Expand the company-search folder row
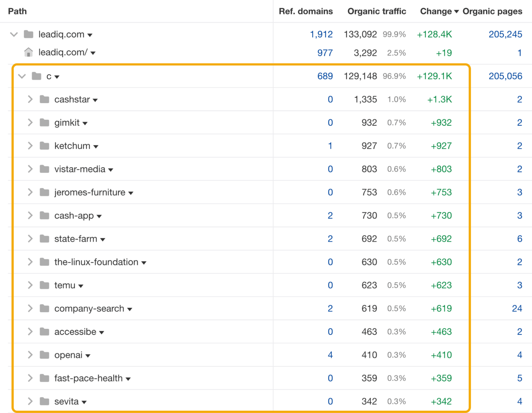Screen dimensions: 532x413 click(x=30, y=308)
